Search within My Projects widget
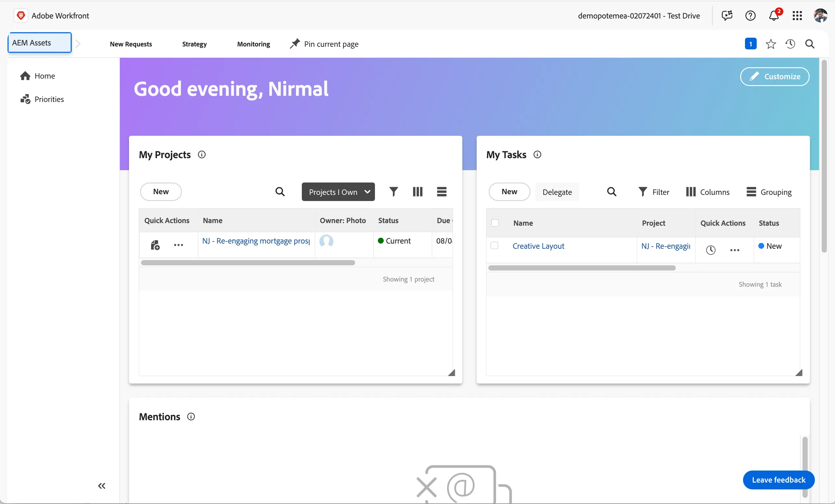Image resolution: width=835 pixels, height=504 pixels. click(280, 192)
